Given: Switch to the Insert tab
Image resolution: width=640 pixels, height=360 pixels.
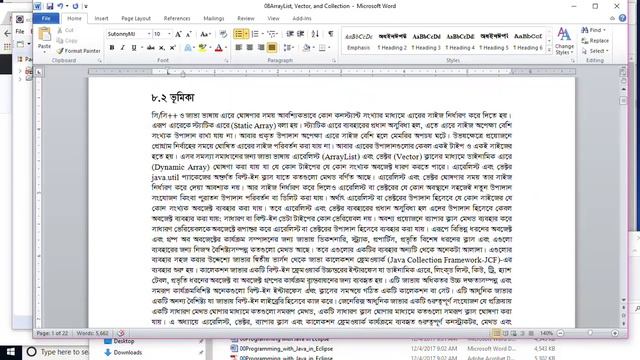Looking at the screenshot, I should (101, 18).
